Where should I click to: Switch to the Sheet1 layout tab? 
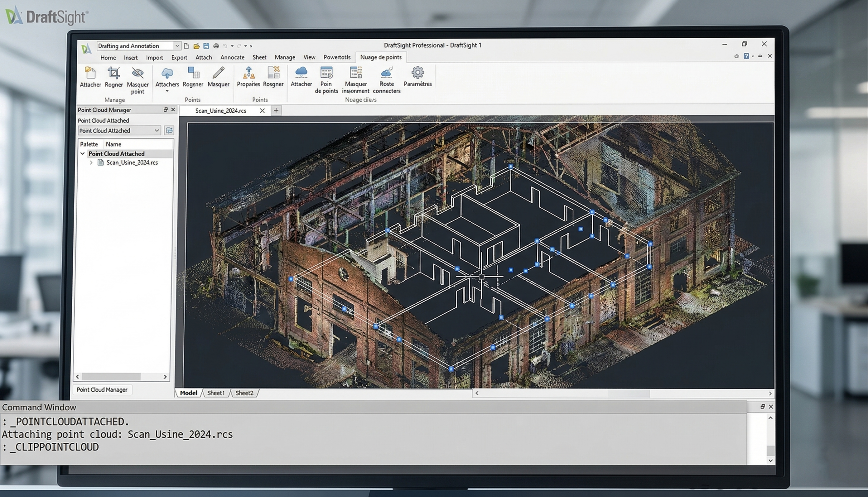tap(216, 393)
